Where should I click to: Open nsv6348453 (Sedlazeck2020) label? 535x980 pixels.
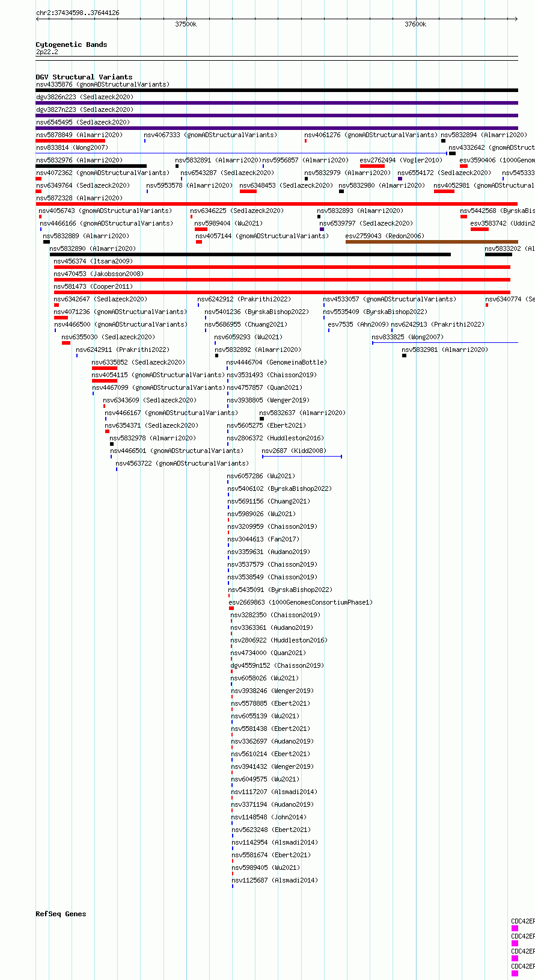[287, 185]
